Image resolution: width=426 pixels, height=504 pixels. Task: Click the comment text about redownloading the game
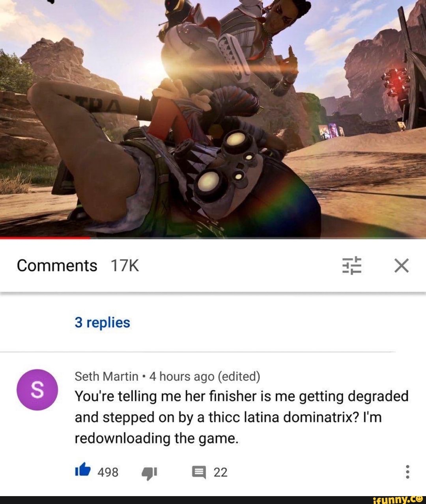coord(241,417)
